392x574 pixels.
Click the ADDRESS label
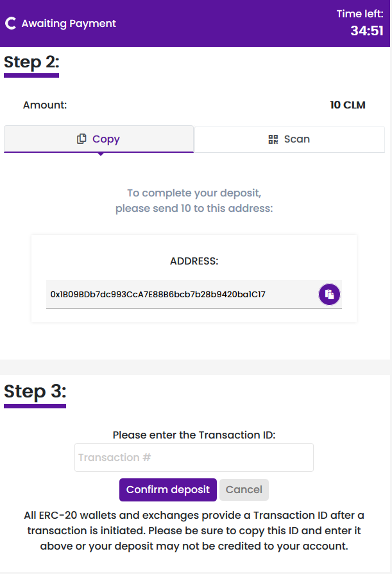(x=194, y=261)
